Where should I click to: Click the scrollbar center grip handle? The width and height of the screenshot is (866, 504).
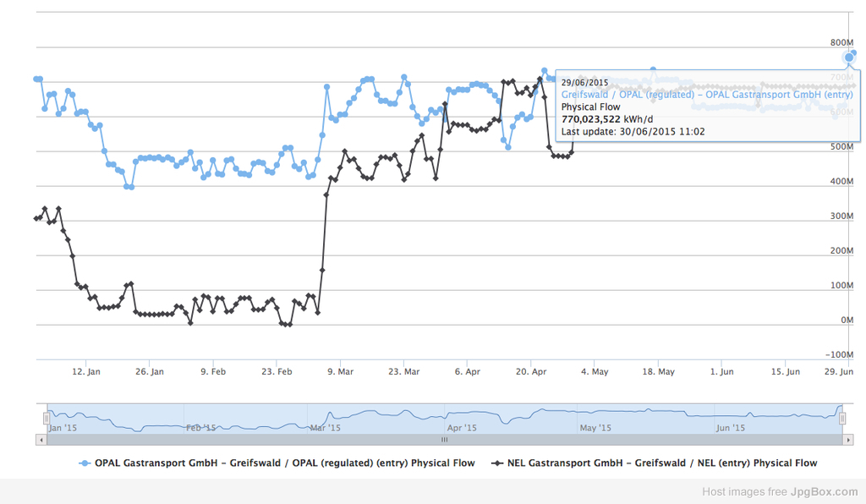pos(444,440)
